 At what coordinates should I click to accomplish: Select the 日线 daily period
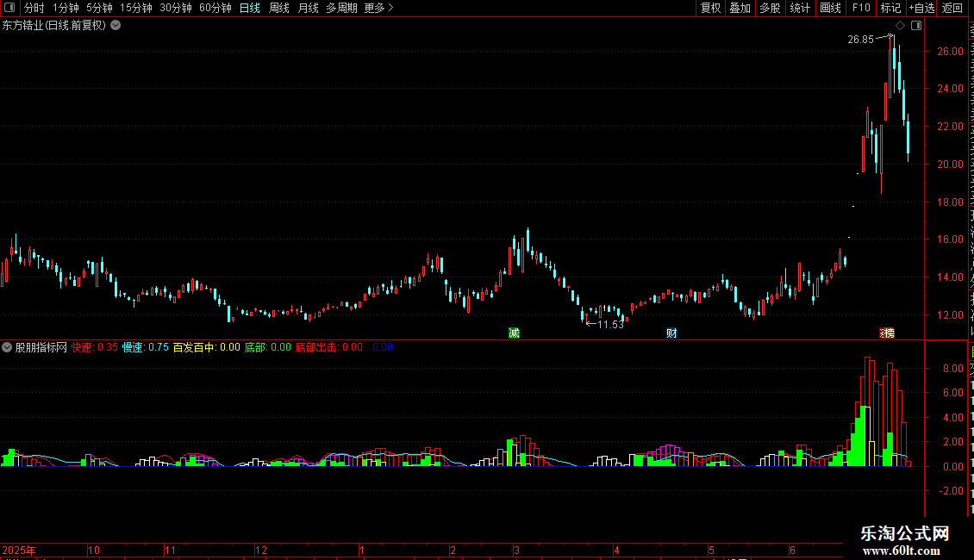(250, 8)
